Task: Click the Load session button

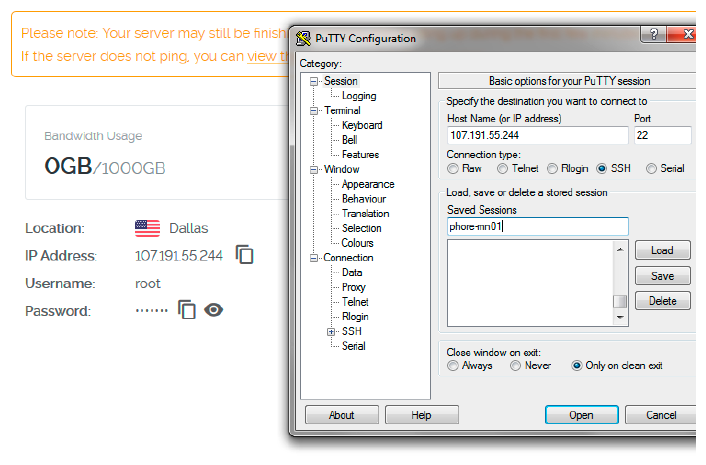Action: click(662, 250)
